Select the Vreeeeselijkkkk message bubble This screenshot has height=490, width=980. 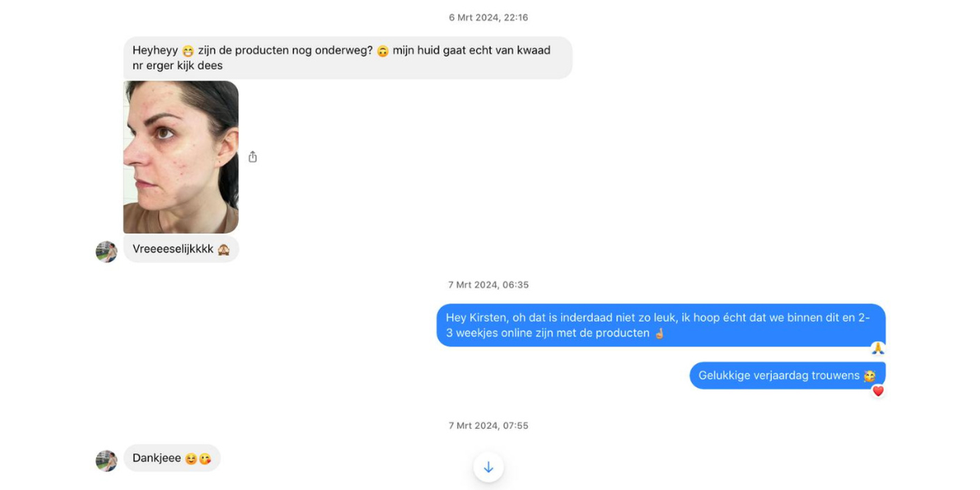pos(181,249)
